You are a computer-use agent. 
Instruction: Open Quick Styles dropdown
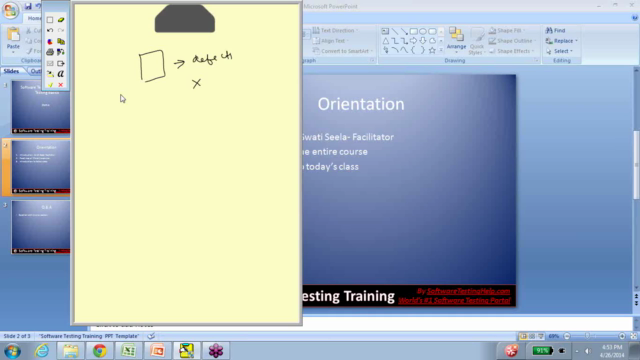pyautogui.click(x=476, y=41)
